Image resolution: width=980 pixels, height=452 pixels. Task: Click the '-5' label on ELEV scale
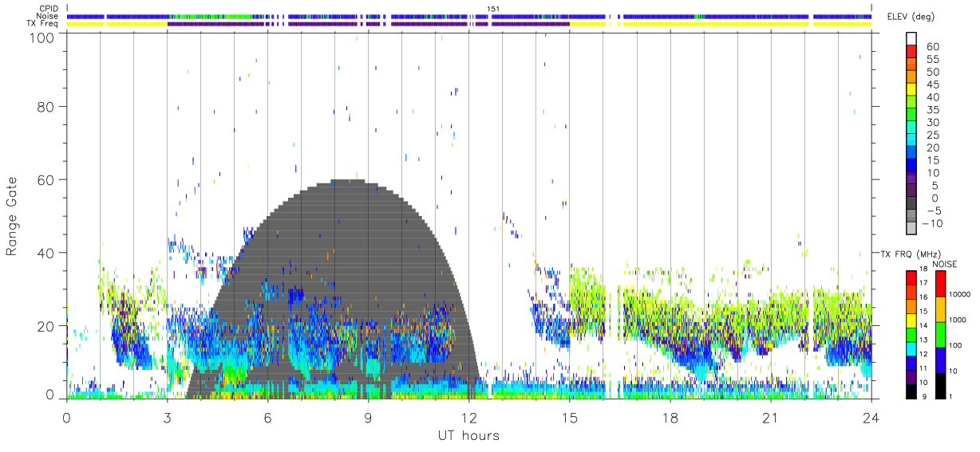coord(932,211)
